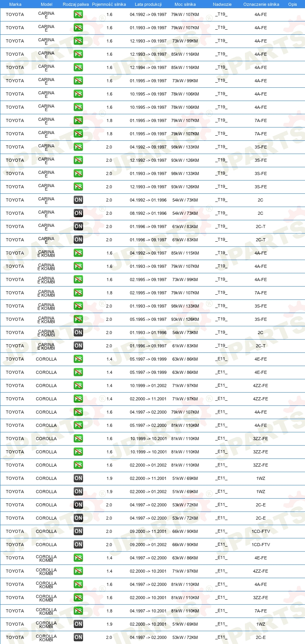Click diesel ON icon in Corolla Kombi 2C-E row
This screenshot has width=305, height=644.
point(78,637)
